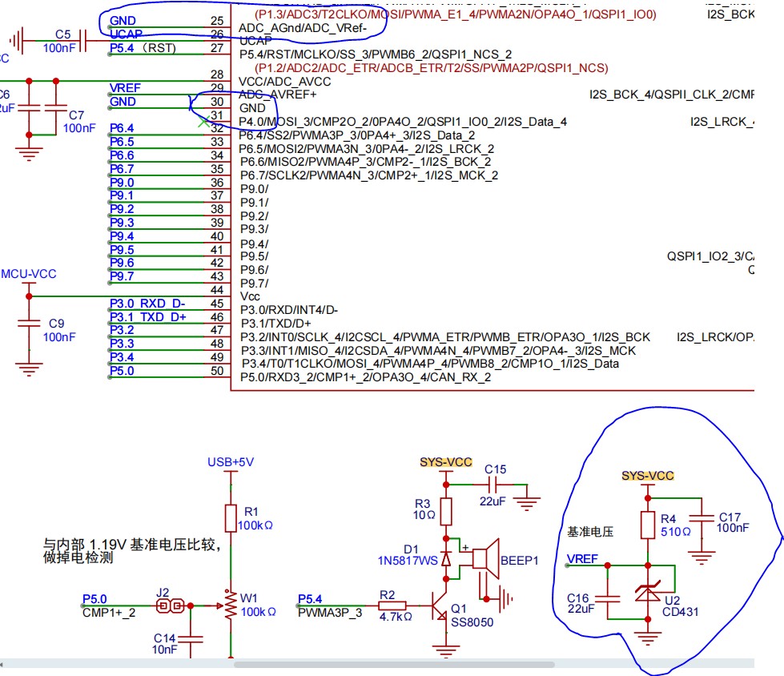Image resolution: width=784 pixels, height=676 pixels.
Task: Click the horizontal scrollbar thumb
Action: 394,665
